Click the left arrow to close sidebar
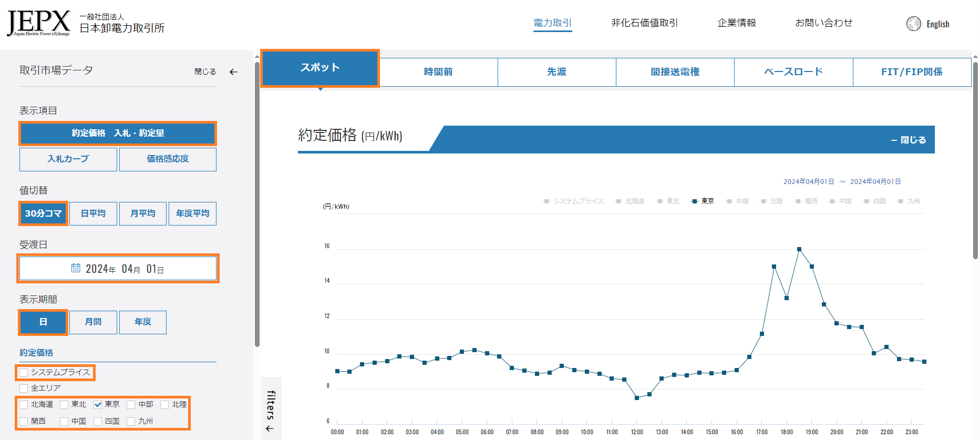Viewport: 980px width, 440px height. coord(234,72)
